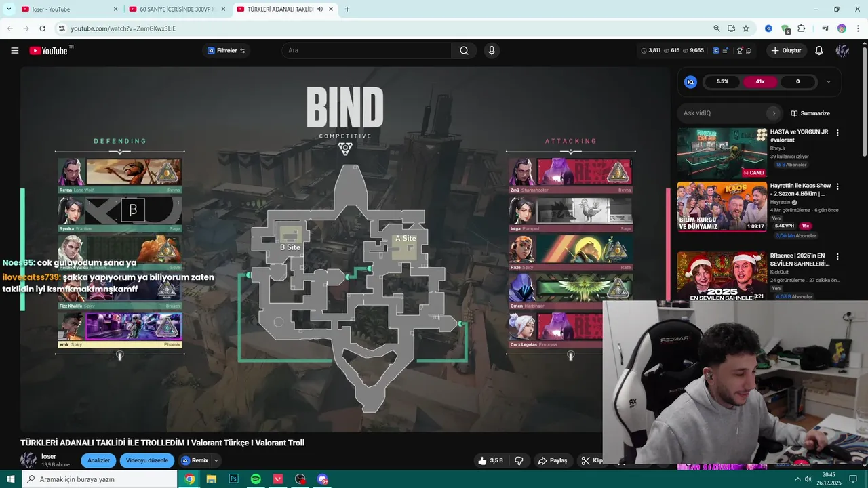Click the Chrome address bar URL

coord(123,28)
